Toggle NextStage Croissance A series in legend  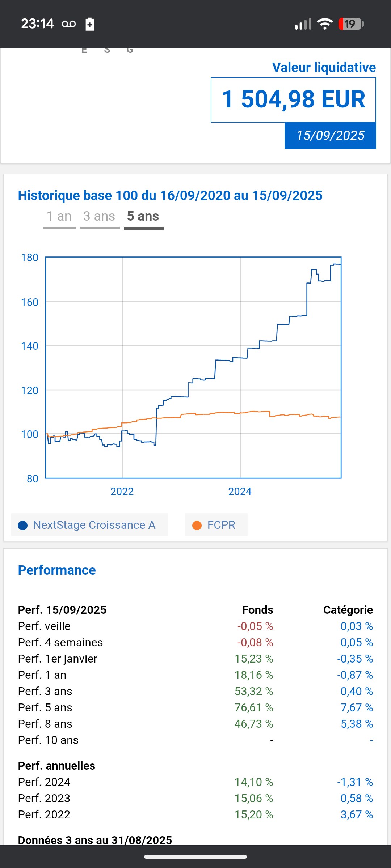tap(94, 525)
